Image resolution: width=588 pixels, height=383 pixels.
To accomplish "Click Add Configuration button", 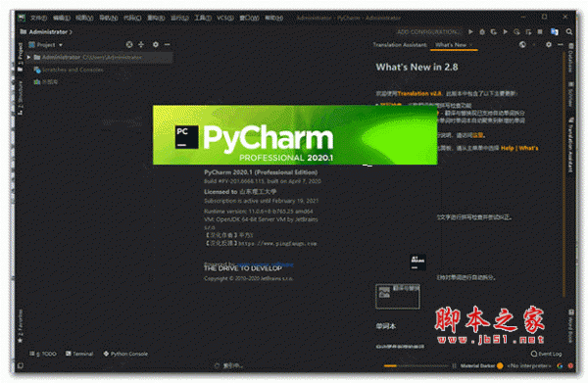I will (428, 32).
